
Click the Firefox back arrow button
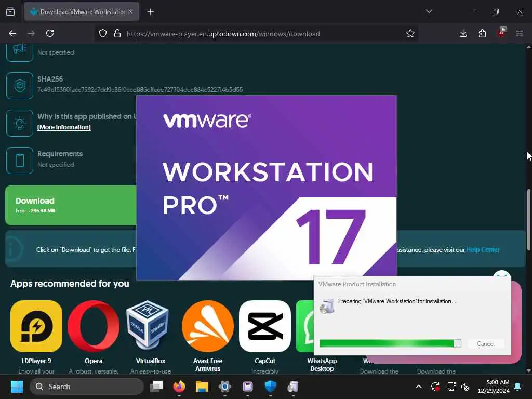point(12,34)
